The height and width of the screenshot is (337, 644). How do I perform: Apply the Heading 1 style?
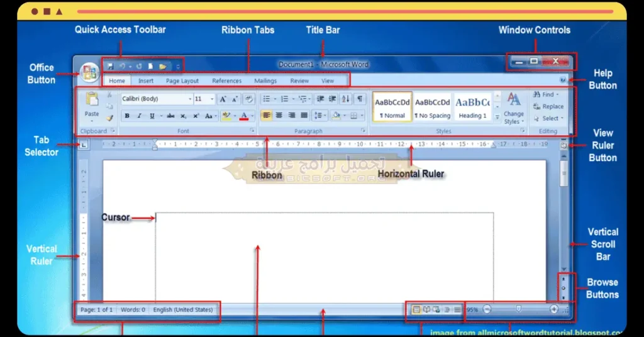(473, 107)
